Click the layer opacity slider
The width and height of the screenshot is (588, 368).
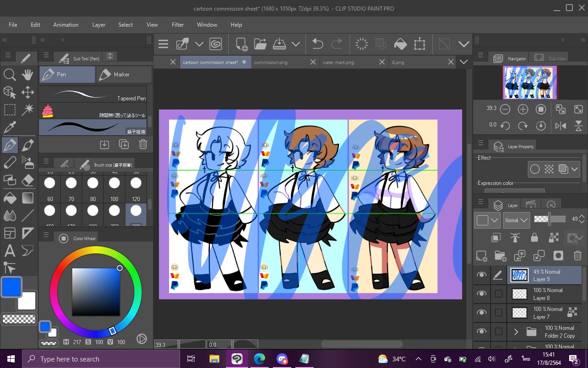550,220
